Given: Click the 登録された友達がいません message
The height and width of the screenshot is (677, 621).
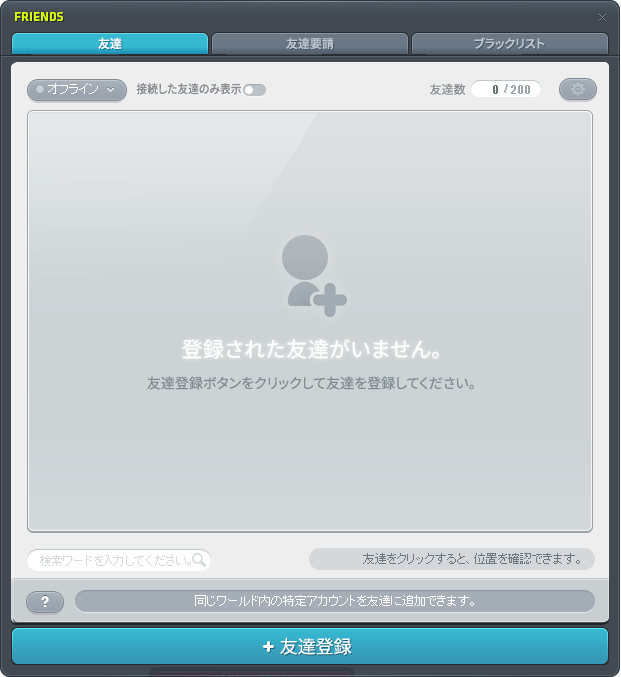Looking at the screenshot, I should [311, 351].
